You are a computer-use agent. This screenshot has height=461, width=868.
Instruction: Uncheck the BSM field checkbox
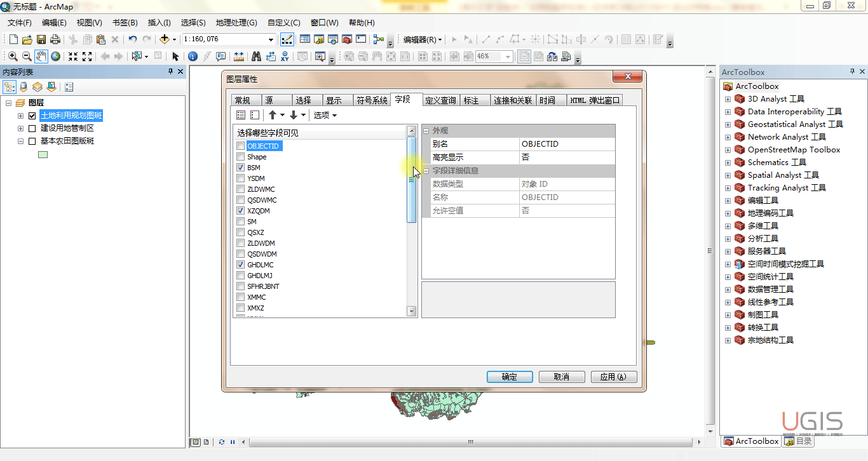point(240,168)
